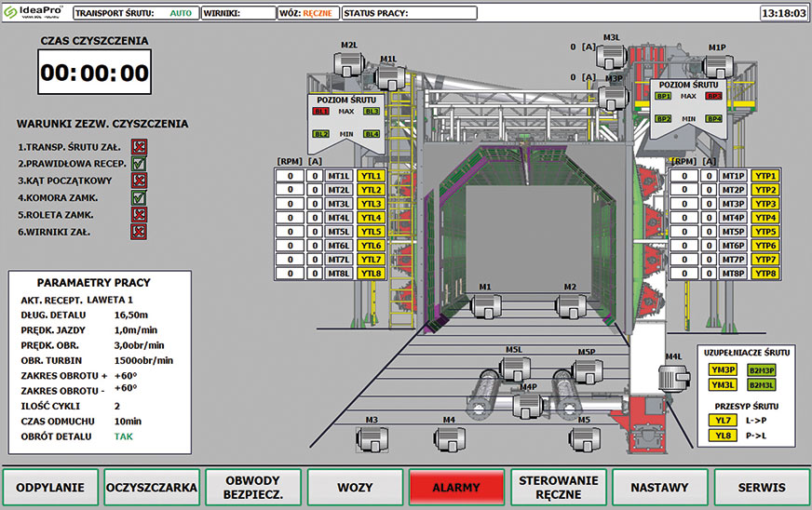
Task: Switch to the NASTAWY tab
Action: click(659, 487)
